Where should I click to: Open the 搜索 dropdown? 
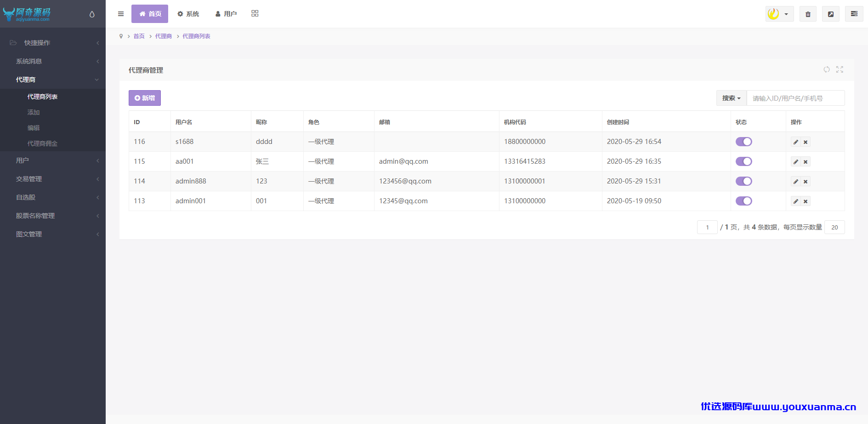[x=732, y=98]
